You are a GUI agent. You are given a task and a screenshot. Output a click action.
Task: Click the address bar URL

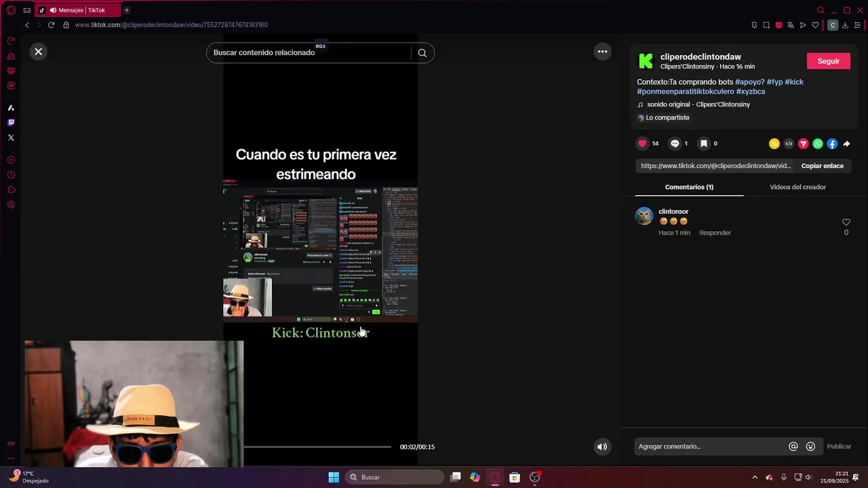[171, 25]
